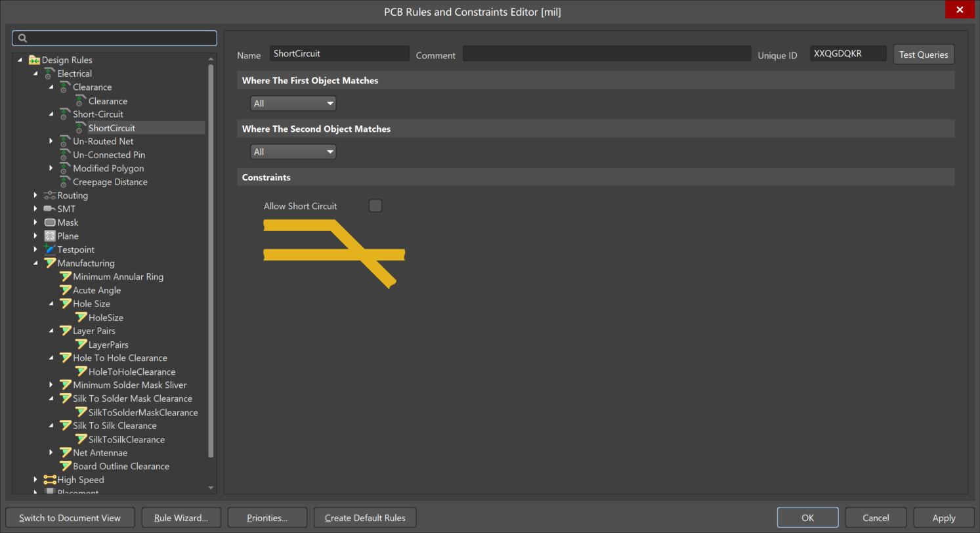980x533 pixels.
Task: Open the Rule Wizard
Action: click(x=181, y=518)
